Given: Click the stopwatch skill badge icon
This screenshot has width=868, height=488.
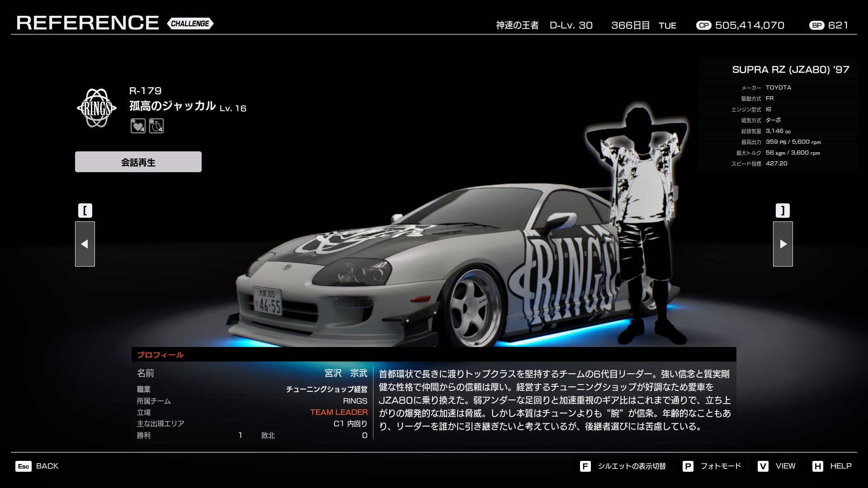Looking at the screenshot, I should click(x=156, y=126).
